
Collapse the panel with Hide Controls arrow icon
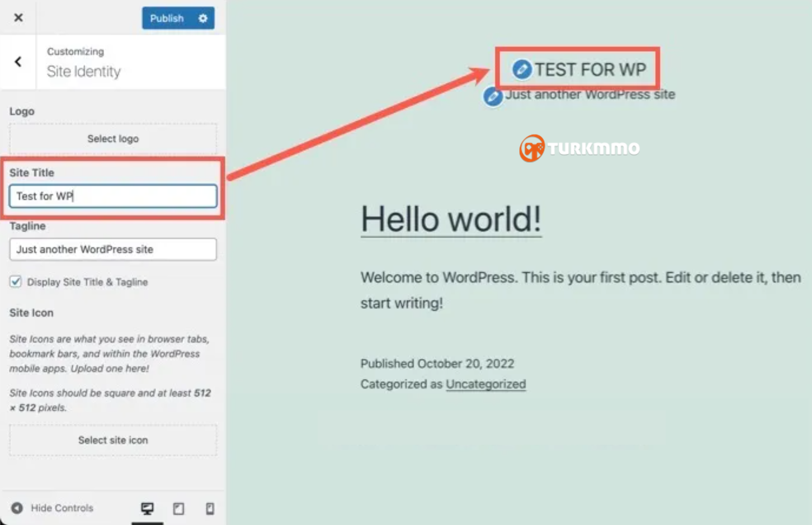pos(17,508)
